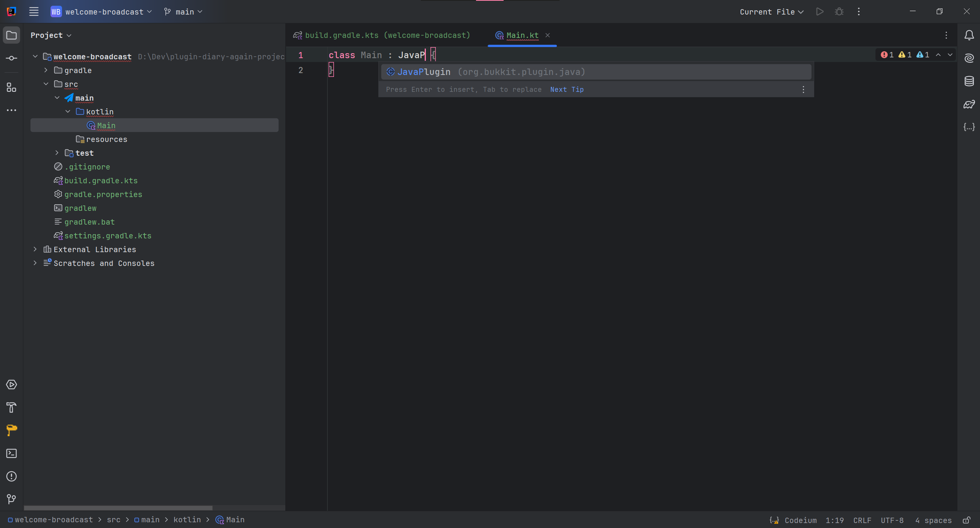The height and width of the screenshot is (528, 980).
Task: Open the Problems tool window
Action: (11, 476)
